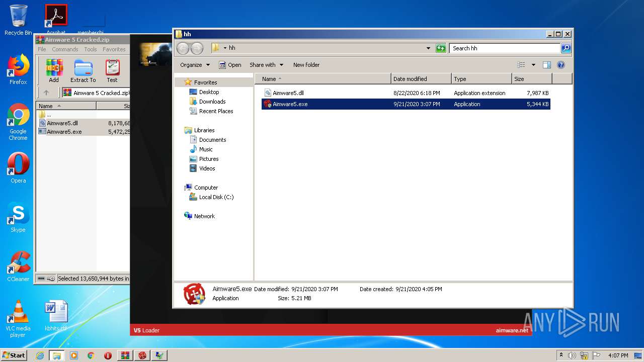Viewport: 644px width, 362px height.
Task: Open the view options dropdown arrow
Action: [533, 65]
